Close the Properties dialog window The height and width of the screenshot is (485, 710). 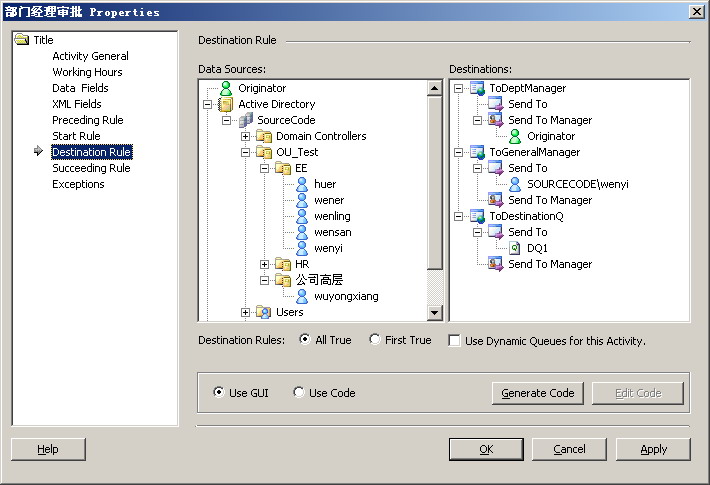696,11
